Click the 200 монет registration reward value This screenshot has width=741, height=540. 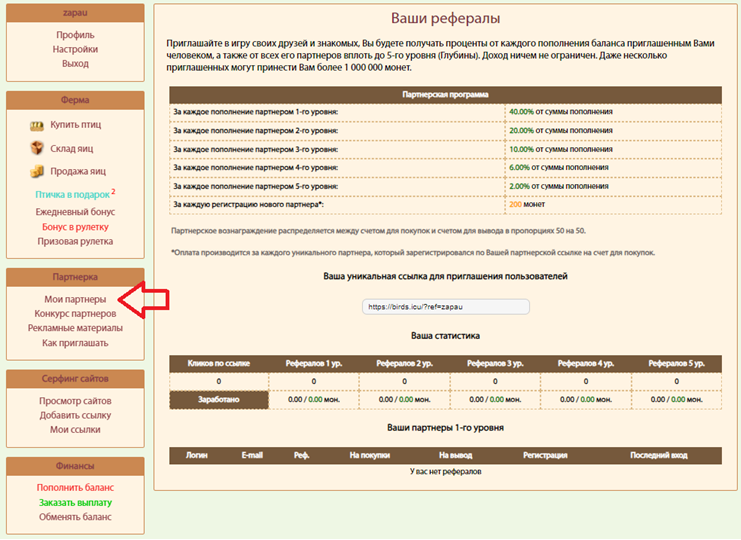(x=527, y=205)
